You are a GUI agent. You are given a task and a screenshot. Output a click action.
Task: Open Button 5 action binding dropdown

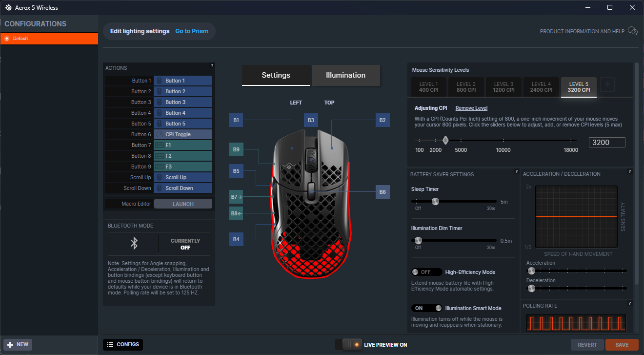(x=183, y=124)
